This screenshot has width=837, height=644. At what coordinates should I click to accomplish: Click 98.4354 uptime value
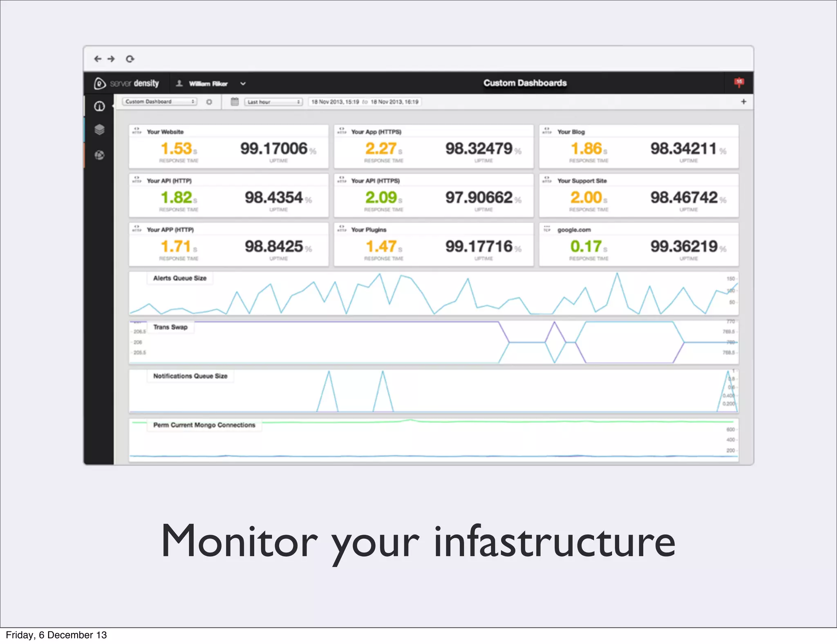pos(274,198)
